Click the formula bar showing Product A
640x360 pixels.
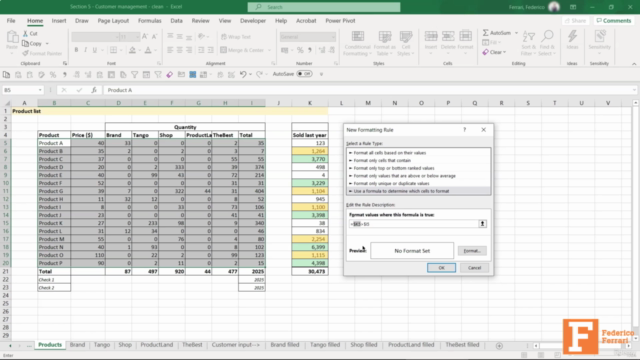click(x=367, y=90)
